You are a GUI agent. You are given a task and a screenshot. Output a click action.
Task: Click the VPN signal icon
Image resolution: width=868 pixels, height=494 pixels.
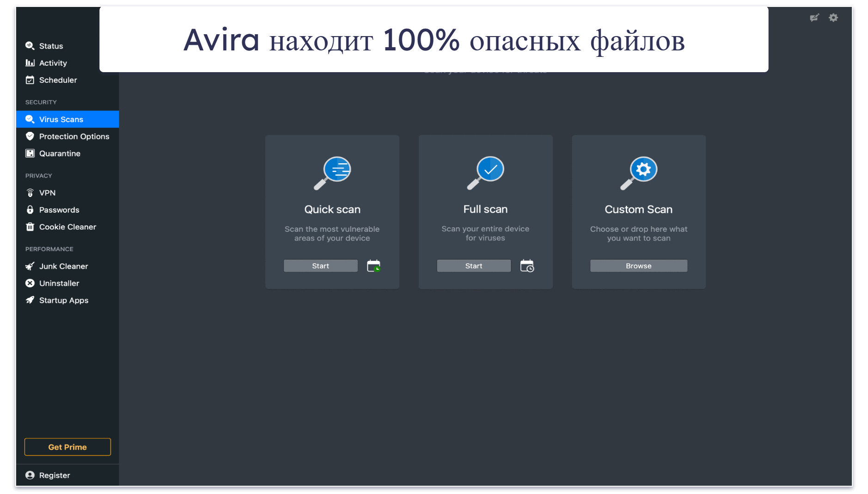point(30,193)
